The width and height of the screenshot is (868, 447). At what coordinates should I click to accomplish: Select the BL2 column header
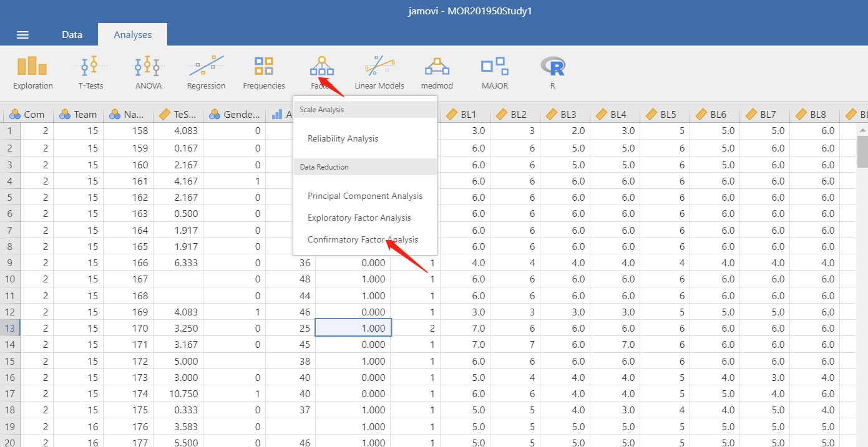tap(515, 114)
